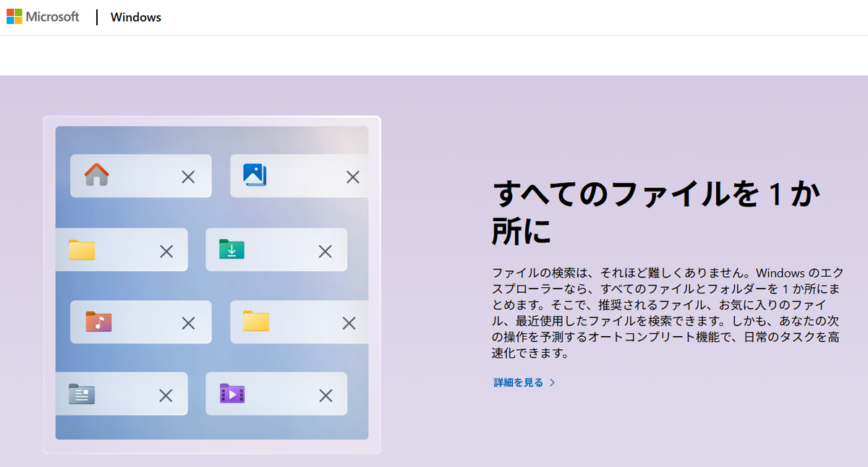Click the blue Pictures icon tab

coord(255,175)
